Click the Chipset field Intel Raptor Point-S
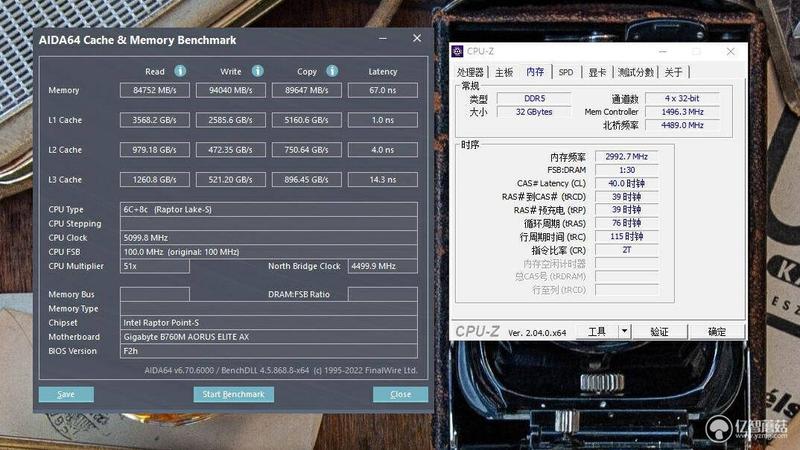 pos(269,322)
